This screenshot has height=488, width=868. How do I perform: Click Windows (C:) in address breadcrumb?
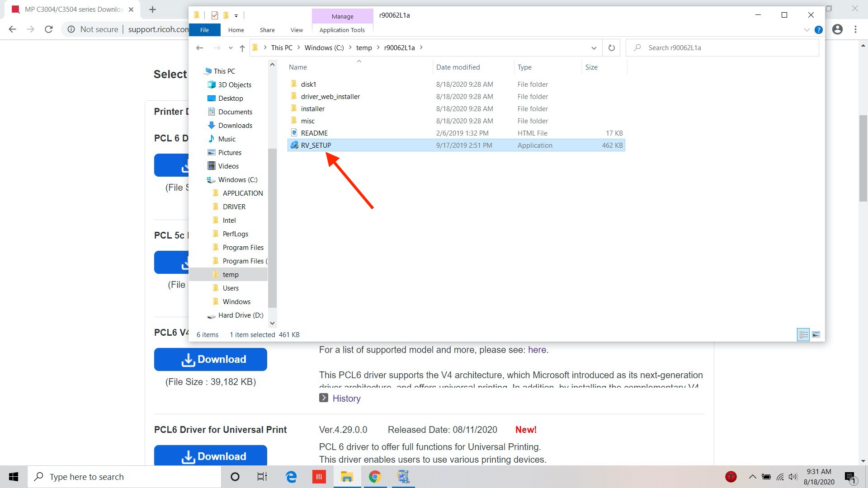point(324,48)
